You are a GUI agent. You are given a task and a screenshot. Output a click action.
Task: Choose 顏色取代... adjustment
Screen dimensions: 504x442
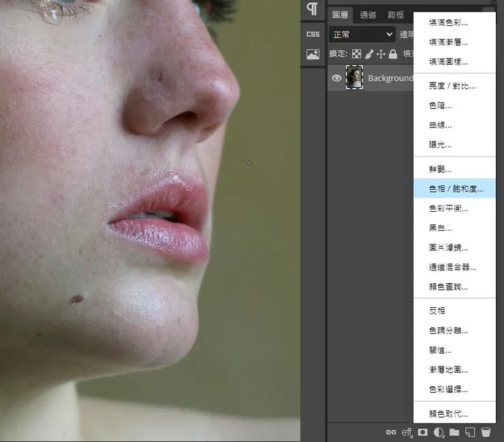point(454,413)
